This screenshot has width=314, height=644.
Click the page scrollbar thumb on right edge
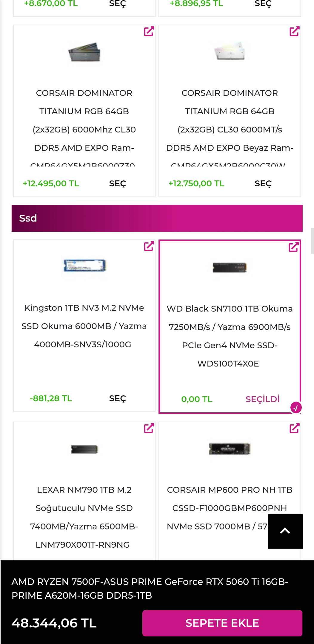[312, 241]
